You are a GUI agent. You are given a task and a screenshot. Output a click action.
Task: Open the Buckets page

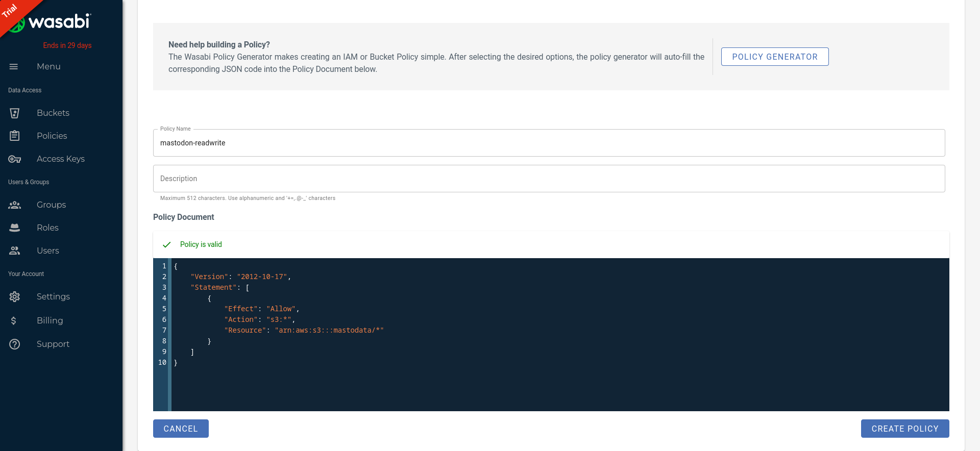tap(53, 113)
